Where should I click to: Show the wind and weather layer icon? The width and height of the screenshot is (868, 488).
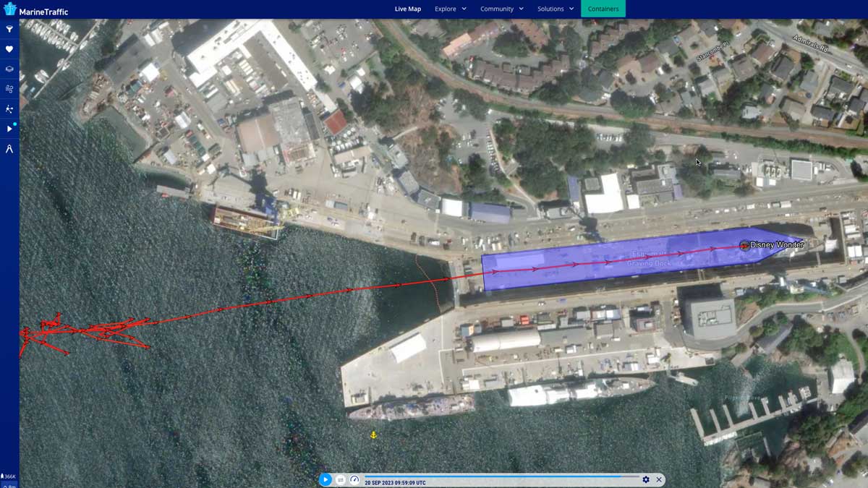[9, 89]
